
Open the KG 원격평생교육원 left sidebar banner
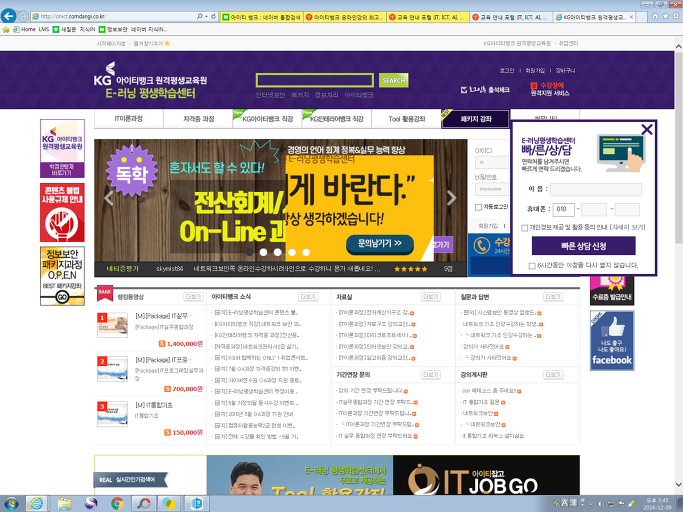tap(62, 148)
